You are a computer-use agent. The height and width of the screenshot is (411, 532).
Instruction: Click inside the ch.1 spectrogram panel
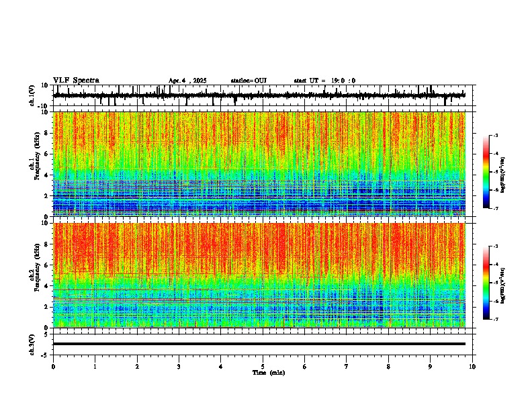(259, 164)
